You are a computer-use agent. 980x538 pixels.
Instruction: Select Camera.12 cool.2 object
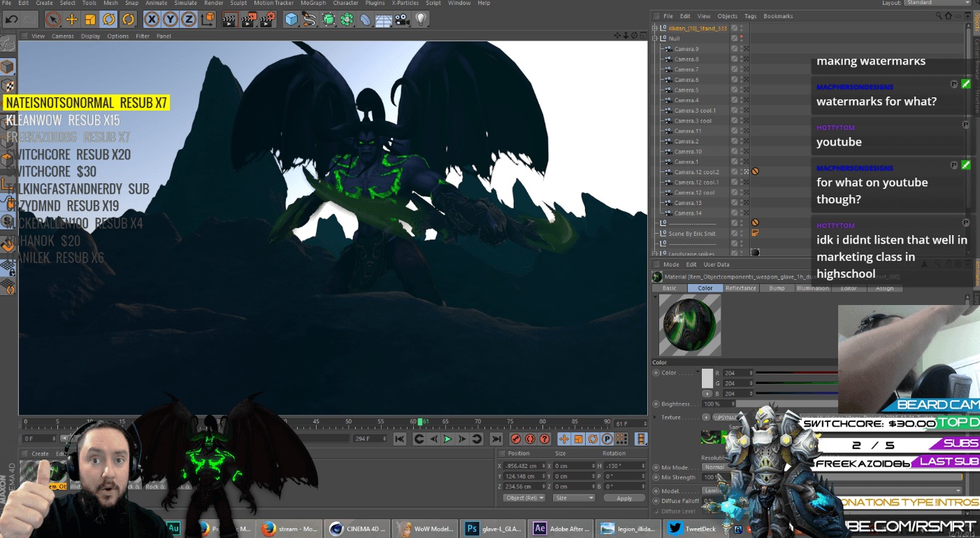point(696,172)
